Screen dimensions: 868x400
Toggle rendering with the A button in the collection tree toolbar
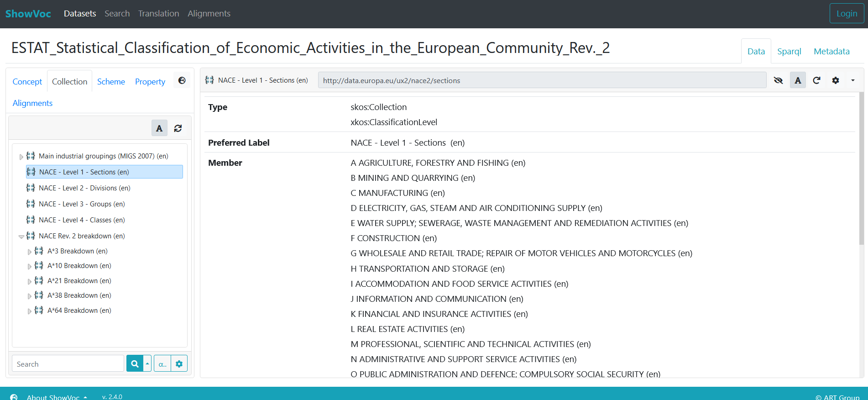159,128
